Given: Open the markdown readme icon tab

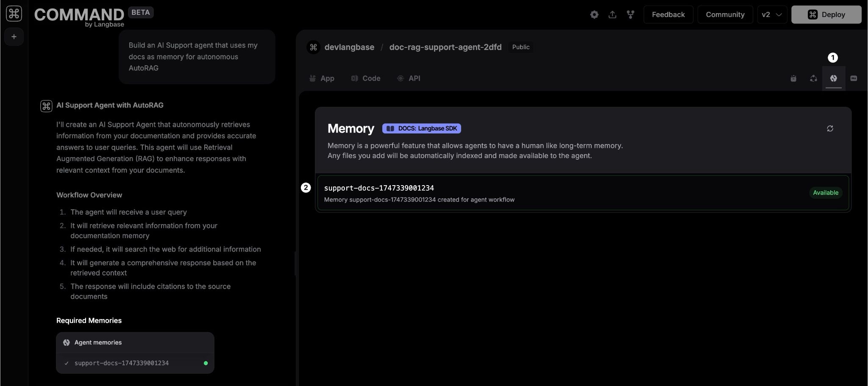Looking at the screenshot, I should (854, 78).
